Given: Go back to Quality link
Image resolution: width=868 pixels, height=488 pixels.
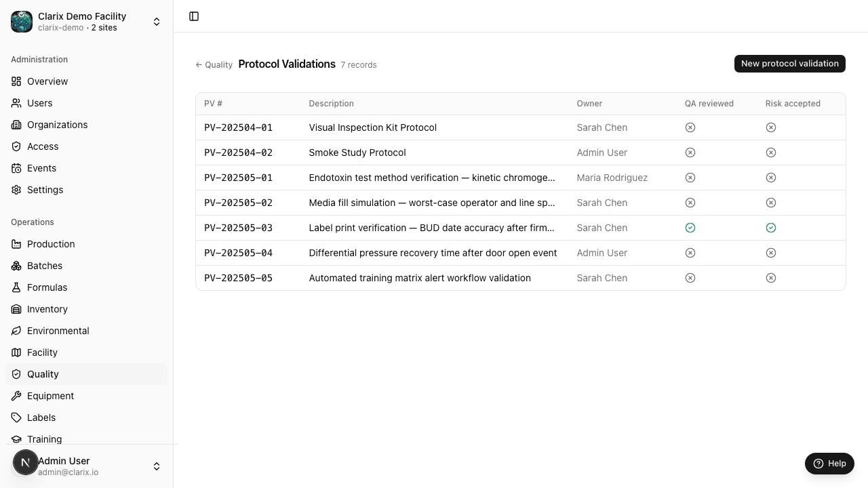Looking at the screenshot, I should [214, 65].
